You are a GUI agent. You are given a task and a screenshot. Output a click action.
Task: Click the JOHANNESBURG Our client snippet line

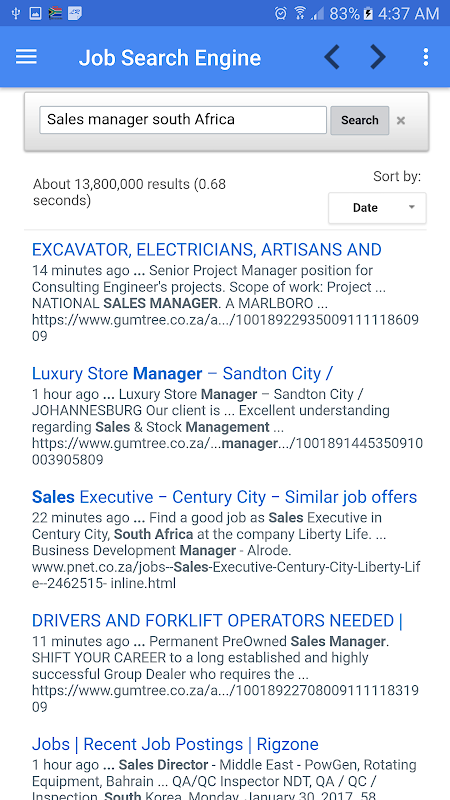pyautogui.click(x=210, y=410)
